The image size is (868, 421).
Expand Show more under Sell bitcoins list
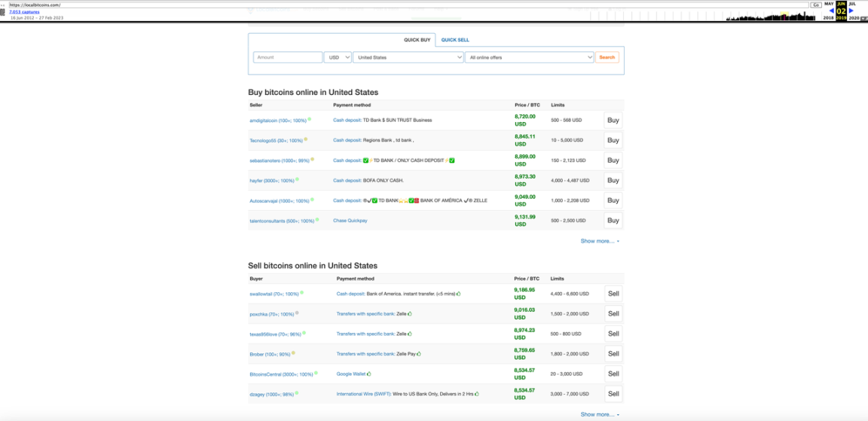click(600, 414)
